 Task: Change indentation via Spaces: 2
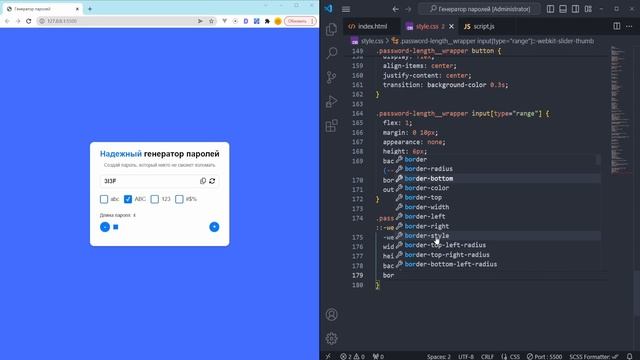[x=439, y=356]
